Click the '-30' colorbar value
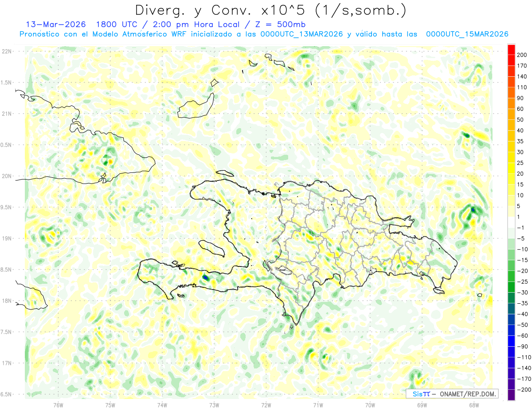Screen dimensions: 532x411 click(x=523, y=292)
